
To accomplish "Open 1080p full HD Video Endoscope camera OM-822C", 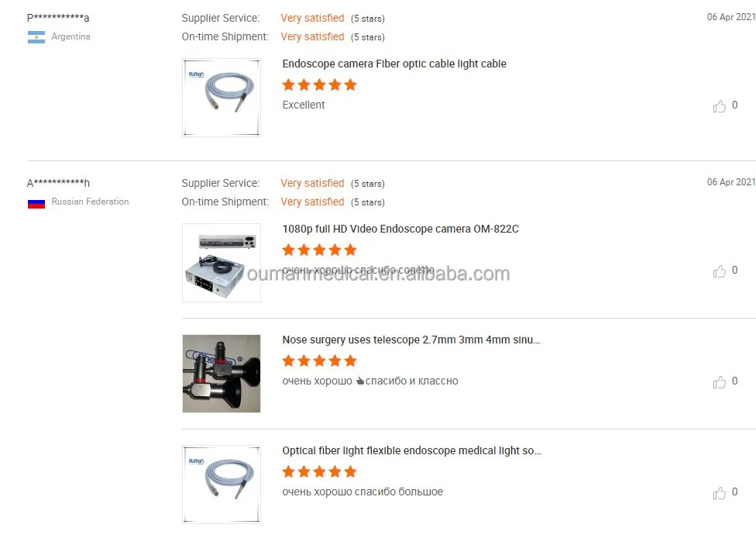I will [x=400, y=229].
